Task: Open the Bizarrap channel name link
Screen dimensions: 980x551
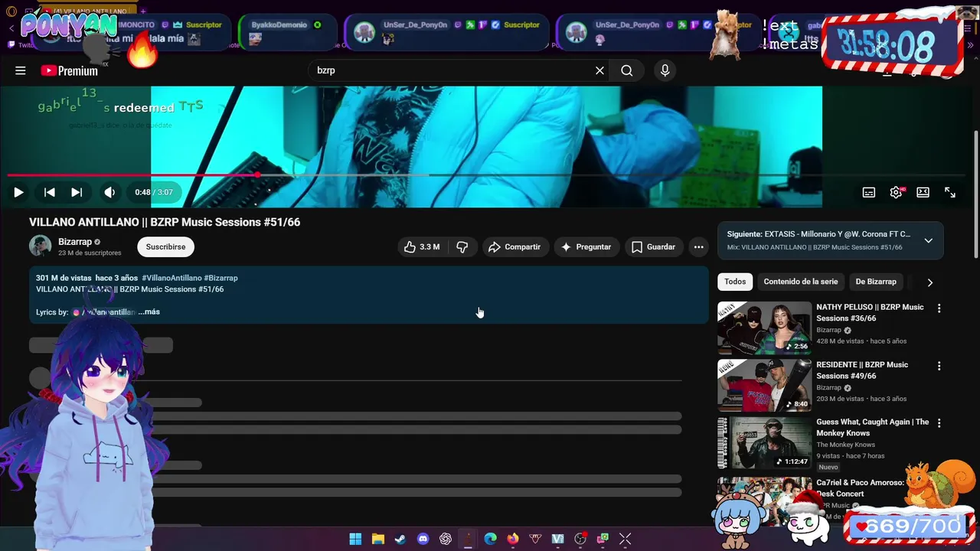Action: 75,242
